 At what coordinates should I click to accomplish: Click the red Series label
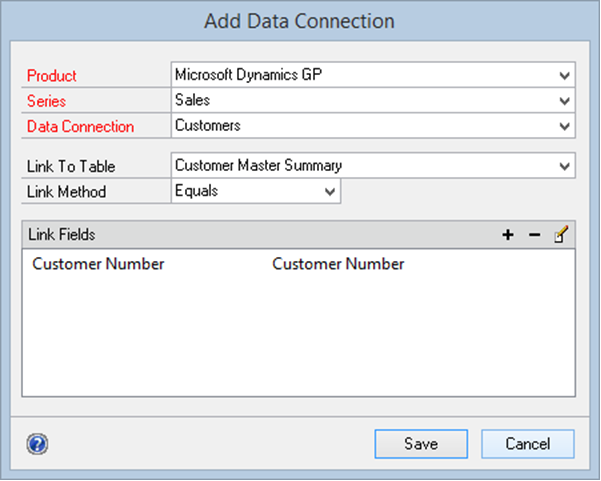(x=46, y=101)
